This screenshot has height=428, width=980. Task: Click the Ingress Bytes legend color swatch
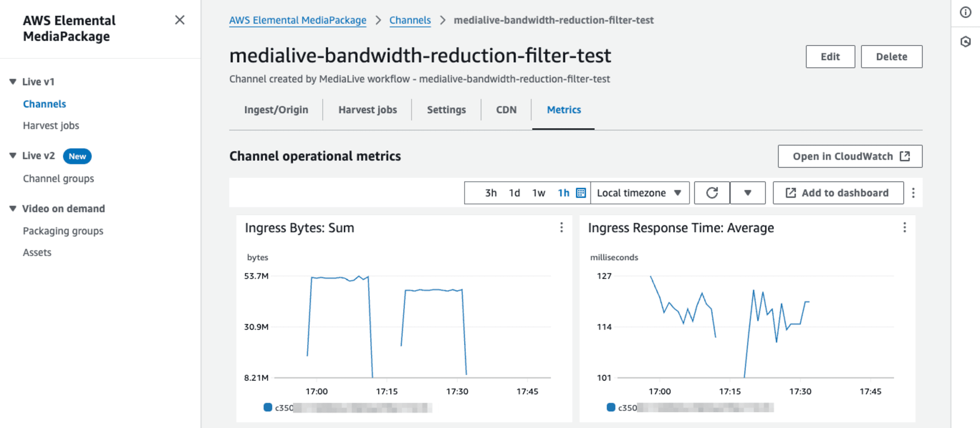pos(268,407)
